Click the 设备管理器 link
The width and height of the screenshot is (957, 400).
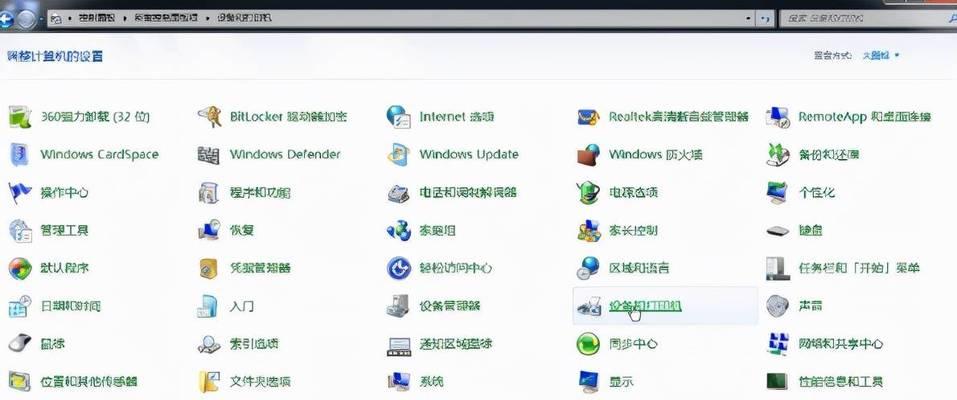pyautogui.click(x=450, y=306)
